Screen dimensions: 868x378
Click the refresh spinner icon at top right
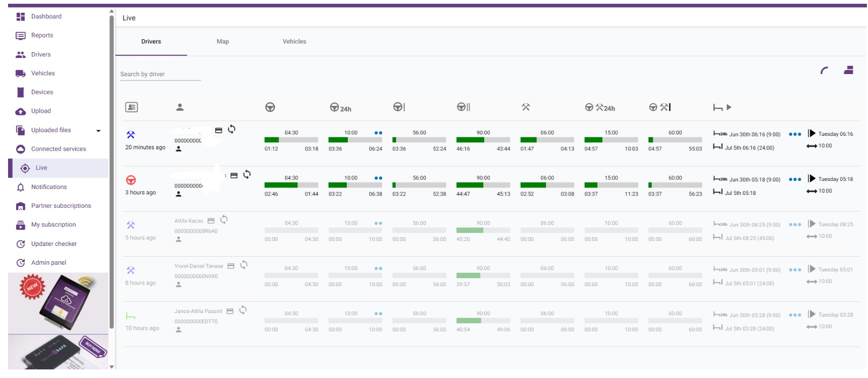pyautogui.click(x=825, y=70)
